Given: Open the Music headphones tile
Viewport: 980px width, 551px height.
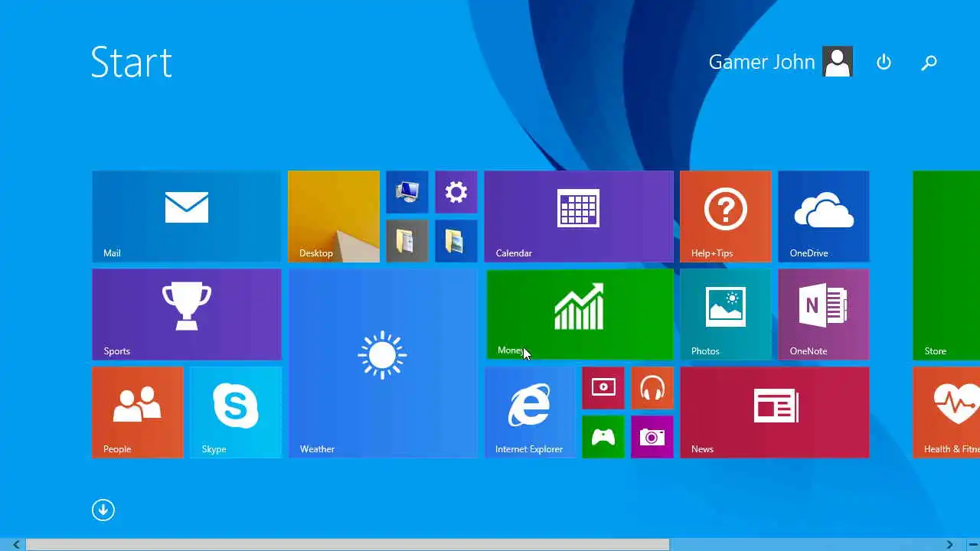Looking at the screenshot, I should click(652, 388).
